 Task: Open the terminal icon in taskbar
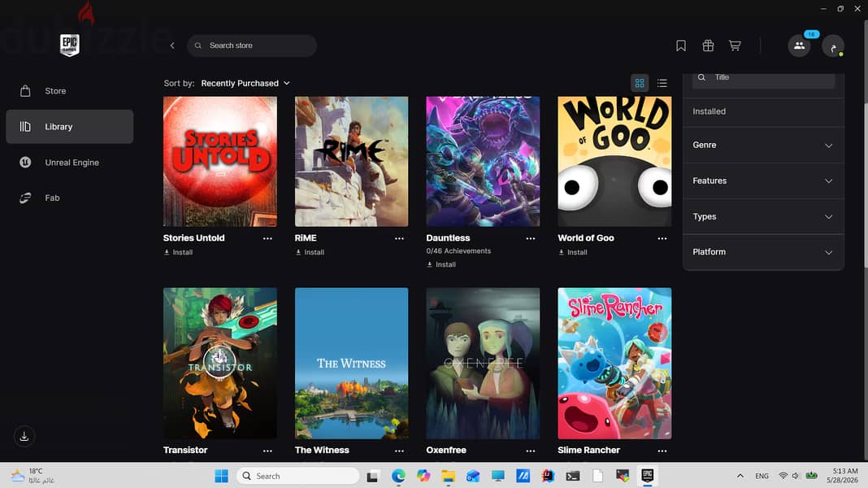tap(573, 476)
